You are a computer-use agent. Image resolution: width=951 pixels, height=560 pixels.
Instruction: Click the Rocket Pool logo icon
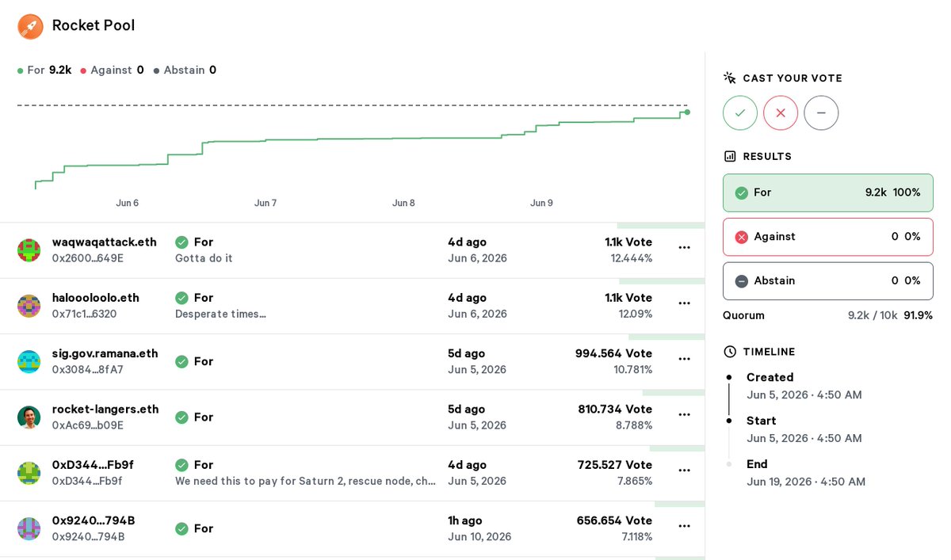pos(30,26)
